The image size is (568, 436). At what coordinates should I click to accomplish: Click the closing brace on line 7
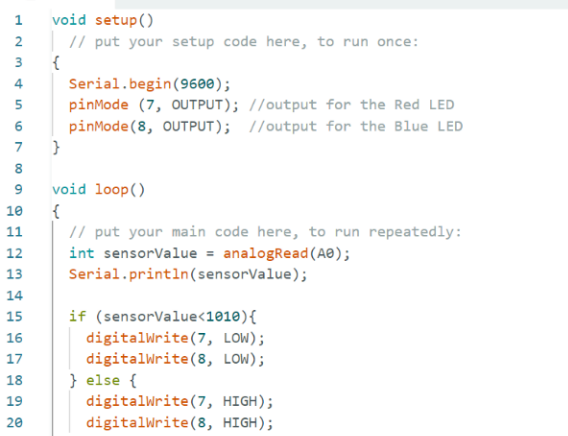(x=56, y=147)
